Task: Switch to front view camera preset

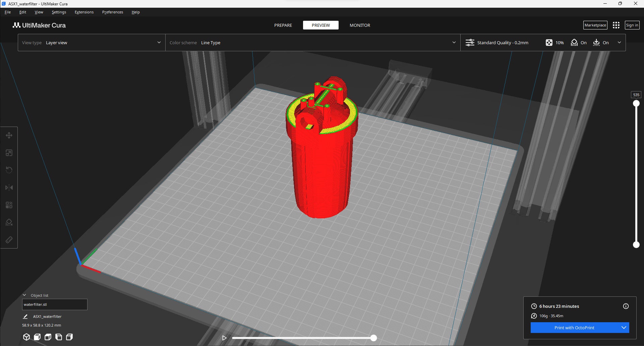Action: click(37, 337)
